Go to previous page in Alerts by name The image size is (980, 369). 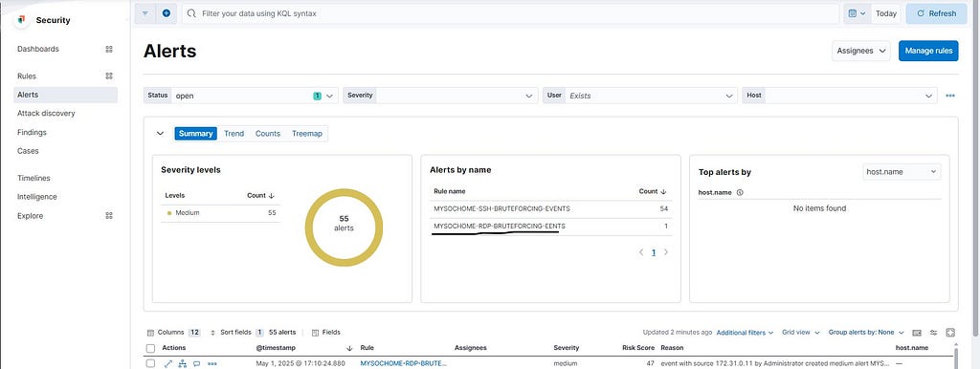641,252
